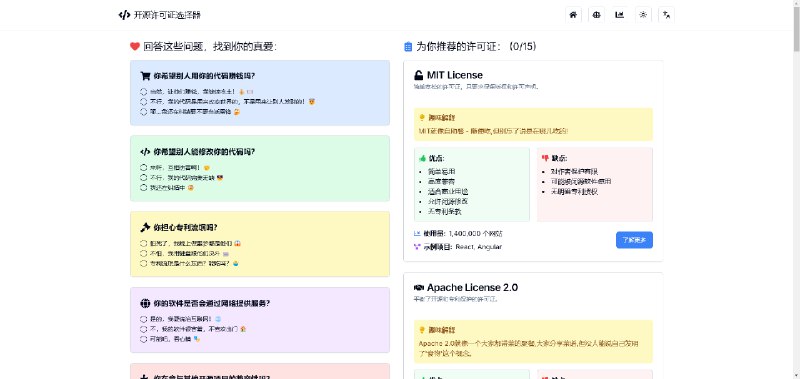Select the second option in the yellow patent card
This screenshot has height=379, width=800.
143,254
